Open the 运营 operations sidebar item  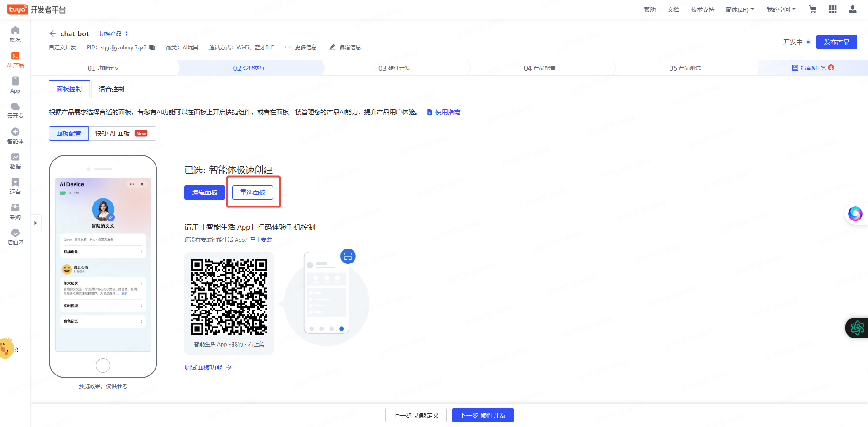(x=15, y=186)
